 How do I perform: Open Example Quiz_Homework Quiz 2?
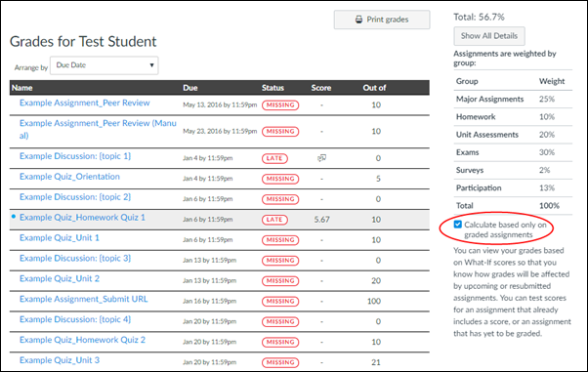tap(82, 340)
